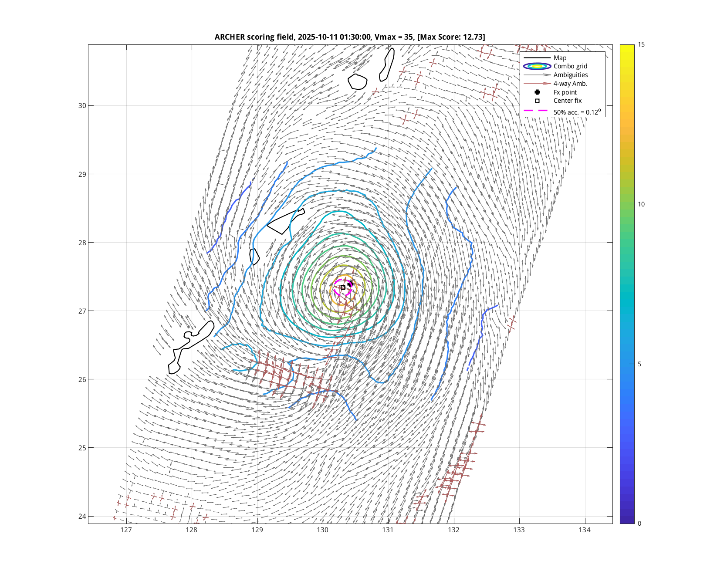Click the Map black line legend sample
This screenshot has height=588, width=717.
click(537, 58)
